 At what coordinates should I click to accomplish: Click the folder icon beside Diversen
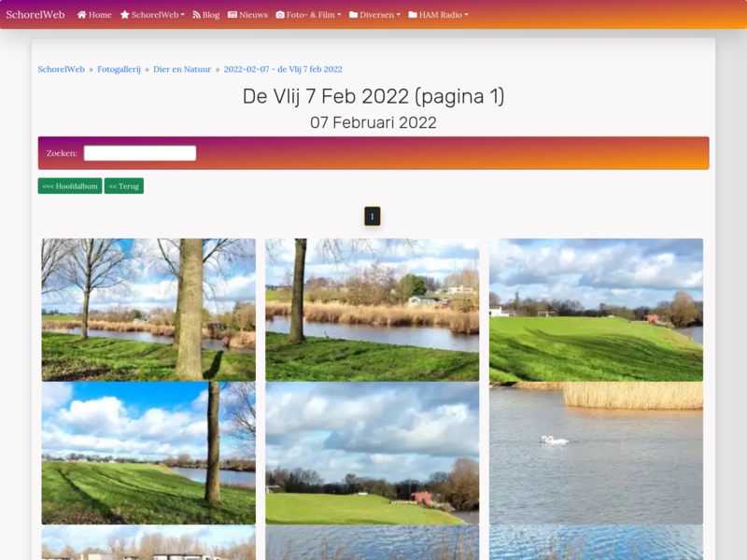[x=354, y=15]
